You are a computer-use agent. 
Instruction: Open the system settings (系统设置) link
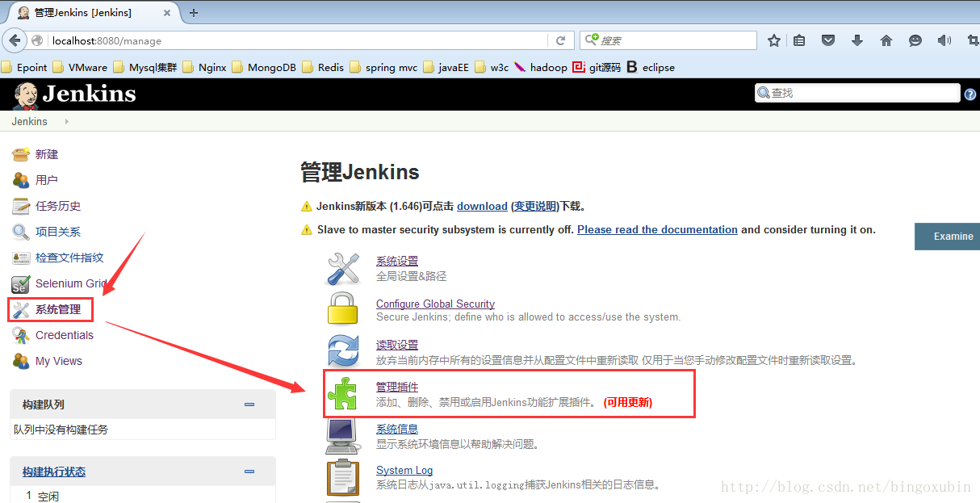pos(397,262)
